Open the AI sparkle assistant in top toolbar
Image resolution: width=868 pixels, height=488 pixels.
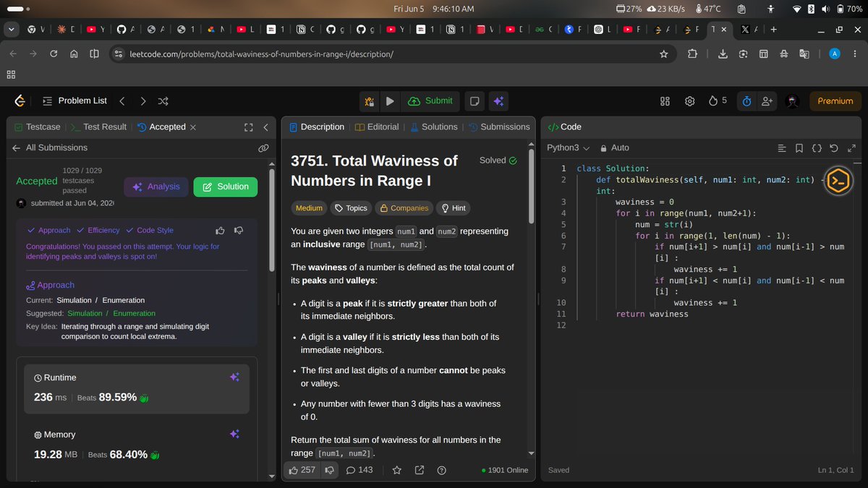pyautogui.click(x=498, y=101)
